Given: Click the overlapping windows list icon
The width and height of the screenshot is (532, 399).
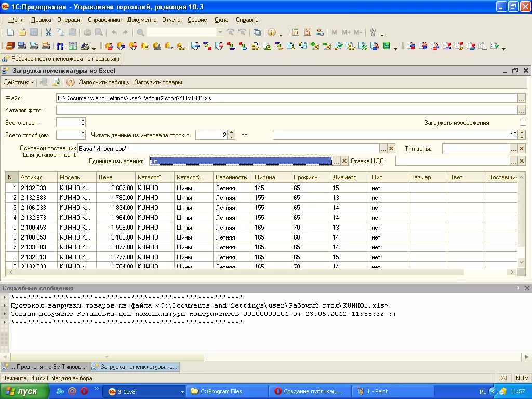Looking at the screenshot, I should 258,32.
